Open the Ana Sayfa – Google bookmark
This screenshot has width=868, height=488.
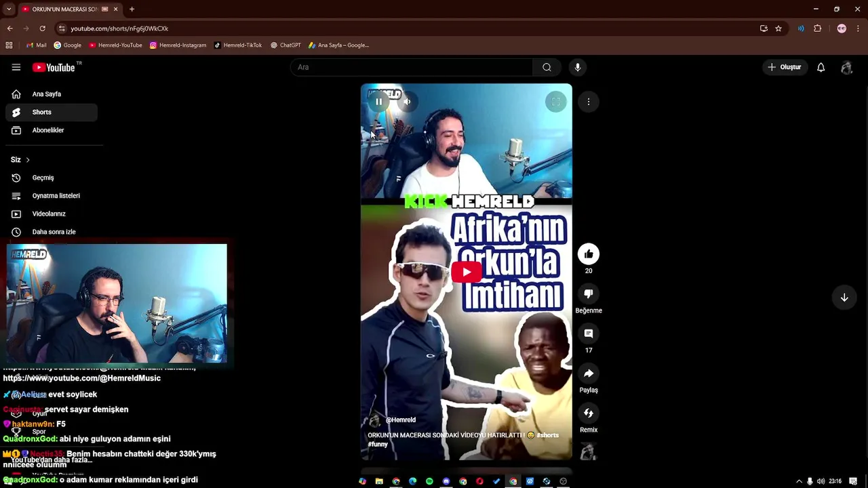click(x=338, y=45)
